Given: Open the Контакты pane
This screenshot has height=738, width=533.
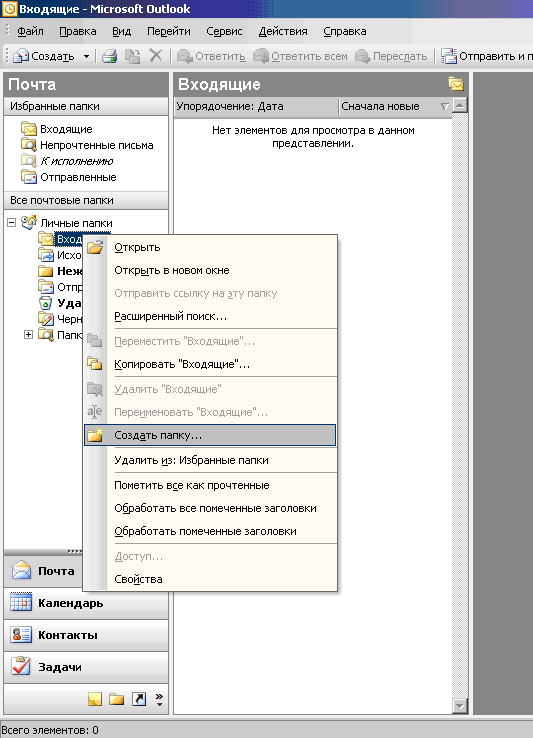Looking at the screenshot, I should [86, 635].
